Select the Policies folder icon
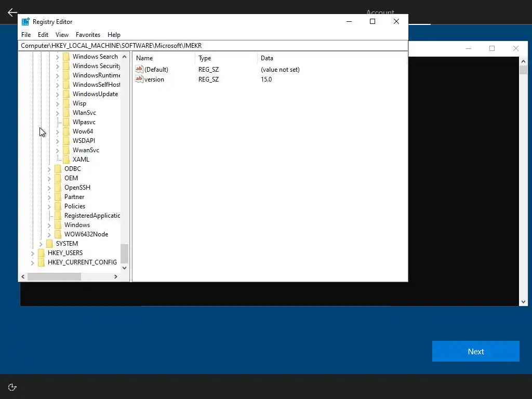532x399 pixels. click(x=58, y=206)
